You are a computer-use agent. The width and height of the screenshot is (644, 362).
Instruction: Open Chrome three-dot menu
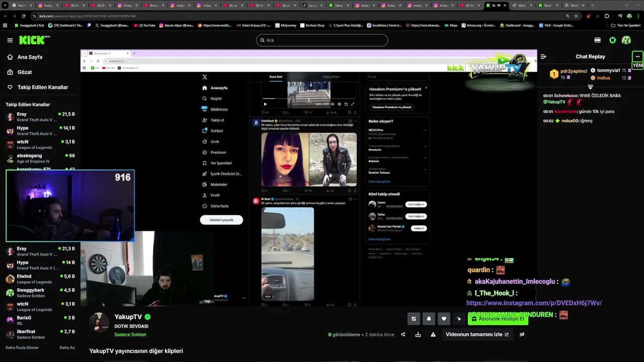tap(638, 16)
